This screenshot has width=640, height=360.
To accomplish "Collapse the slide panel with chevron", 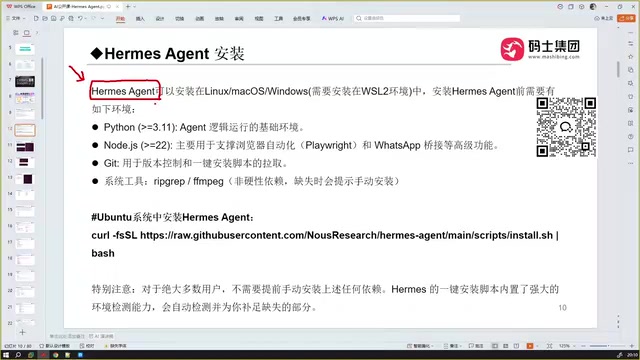I will (x=37, y=32).
